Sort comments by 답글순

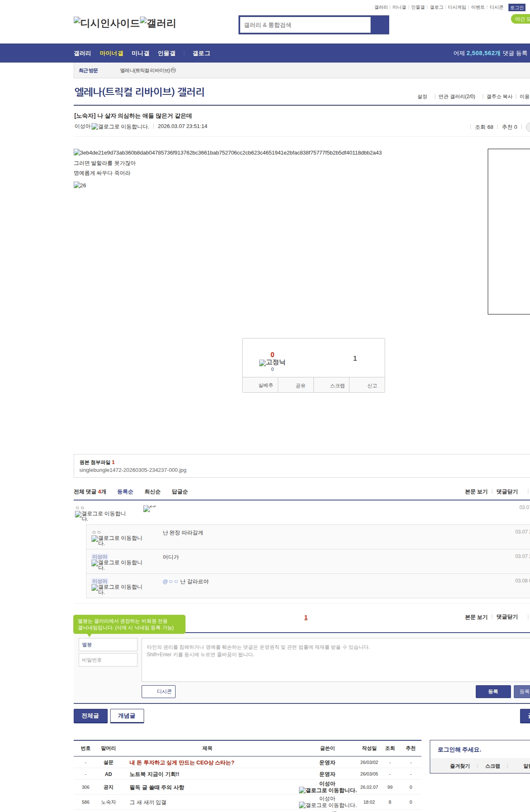coord(180,492)
